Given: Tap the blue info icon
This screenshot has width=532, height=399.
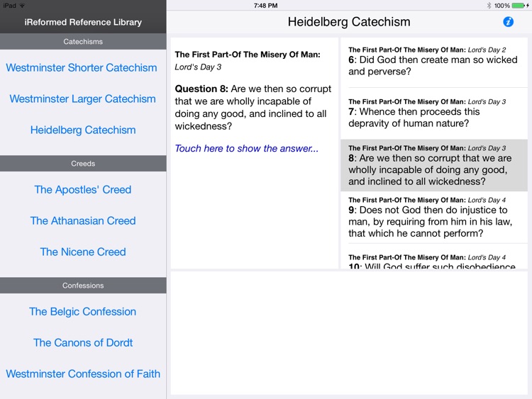Looking at the screenshot, I should click(x=508, y=22).
